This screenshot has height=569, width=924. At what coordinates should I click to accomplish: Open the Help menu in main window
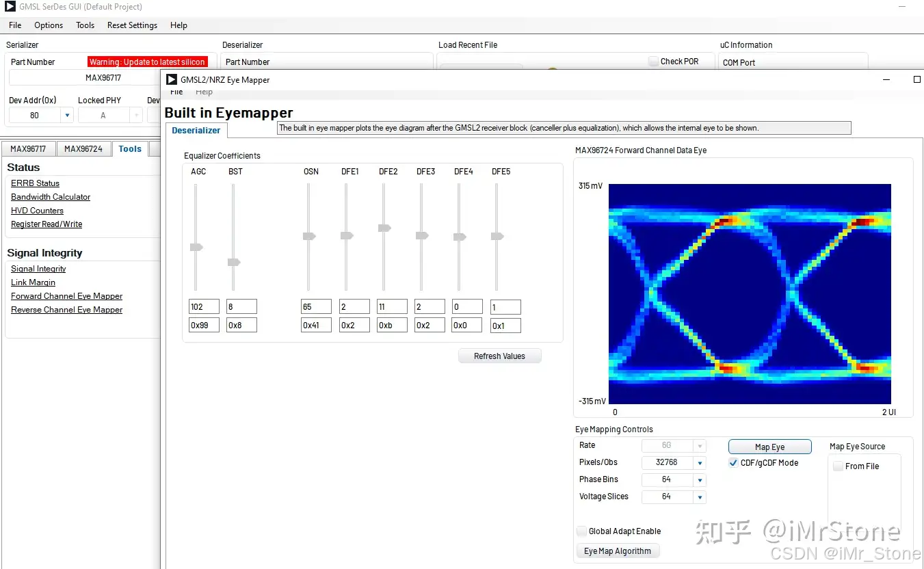179,25
